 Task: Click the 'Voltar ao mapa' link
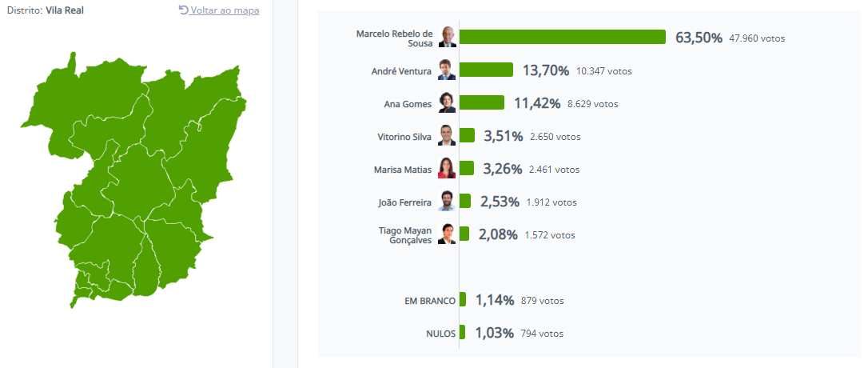coord(225,10)
